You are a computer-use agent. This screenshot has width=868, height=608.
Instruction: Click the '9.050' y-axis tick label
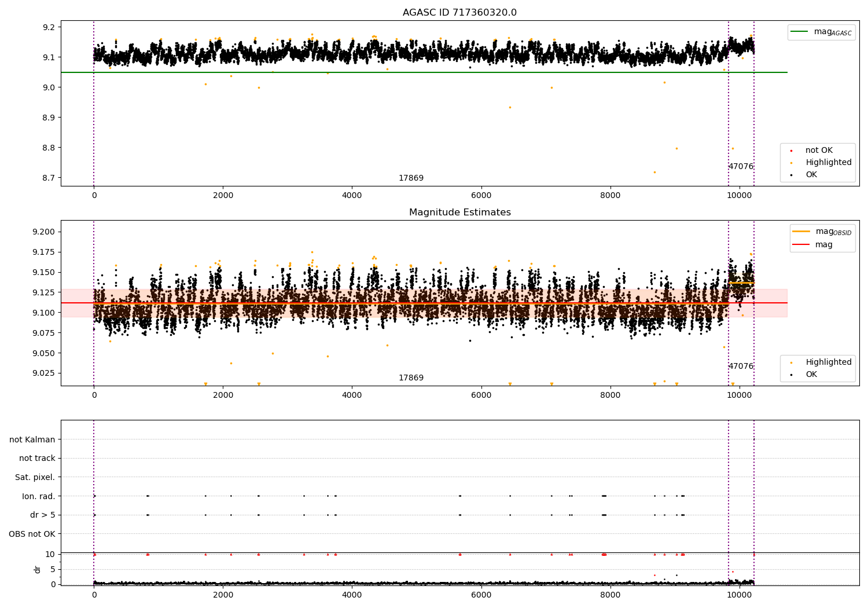(44, 354)
